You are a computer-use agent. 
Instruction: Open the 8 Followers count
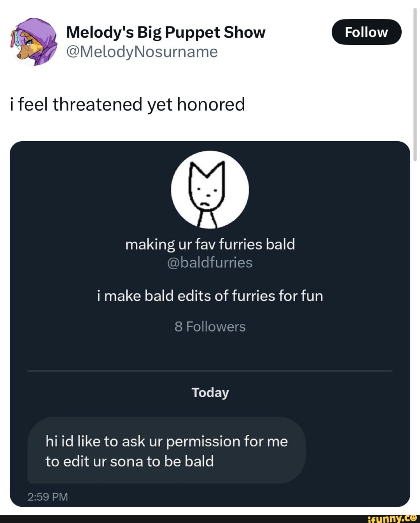[x=210, y=326]
